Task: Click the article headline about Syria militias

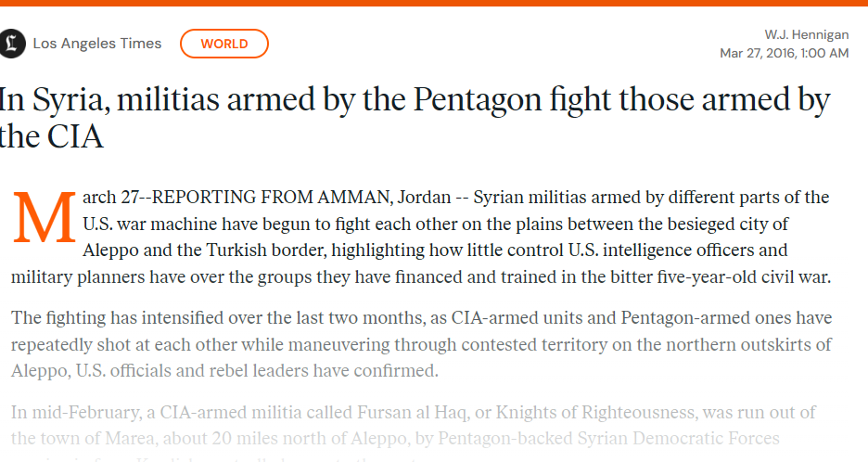Action: pyautogui.click(x=415, y=117)
